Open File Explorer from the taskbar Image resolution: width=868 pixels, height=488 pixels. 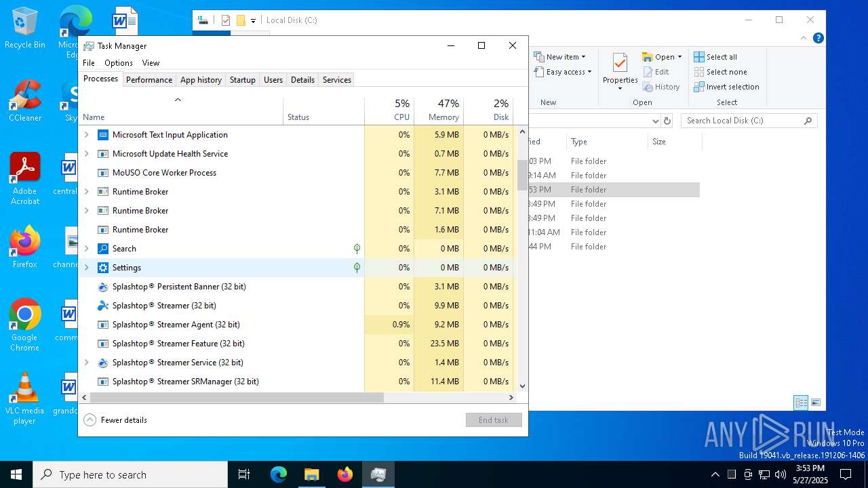(311, 474)
